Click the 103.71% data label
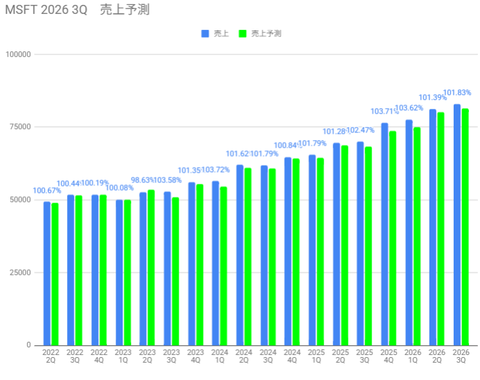 (384, 111)
